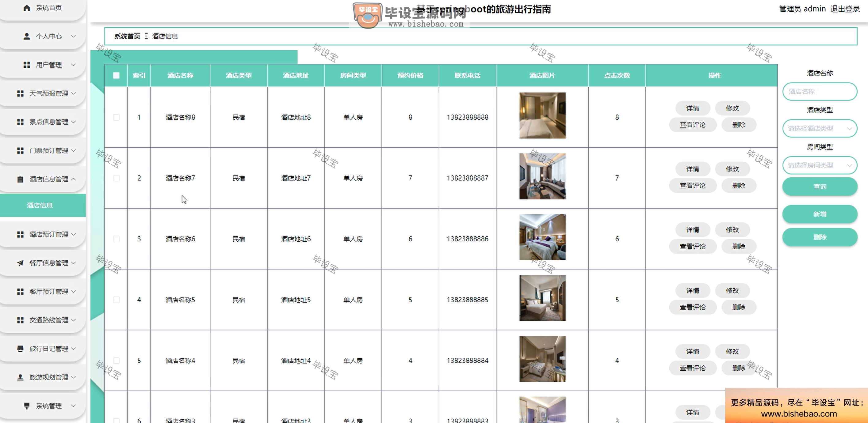Select the 酒店信息 submenu item

click(x=43, y=205)
